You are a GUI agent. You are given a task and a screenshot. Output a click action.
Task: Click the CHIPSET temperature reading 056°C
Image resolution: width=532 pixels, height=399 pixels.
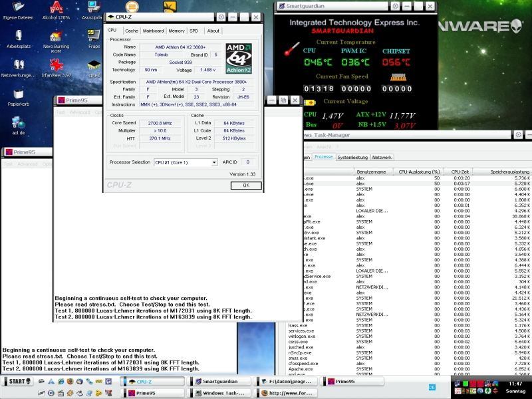tap(396, 62)
